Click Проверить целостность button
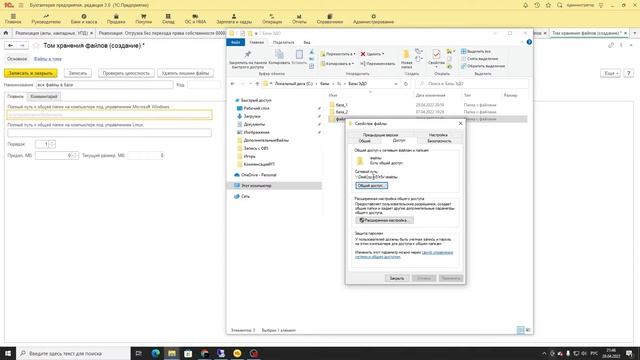The height and width of the screenshot is (360, 640). [x=126, y=73]
